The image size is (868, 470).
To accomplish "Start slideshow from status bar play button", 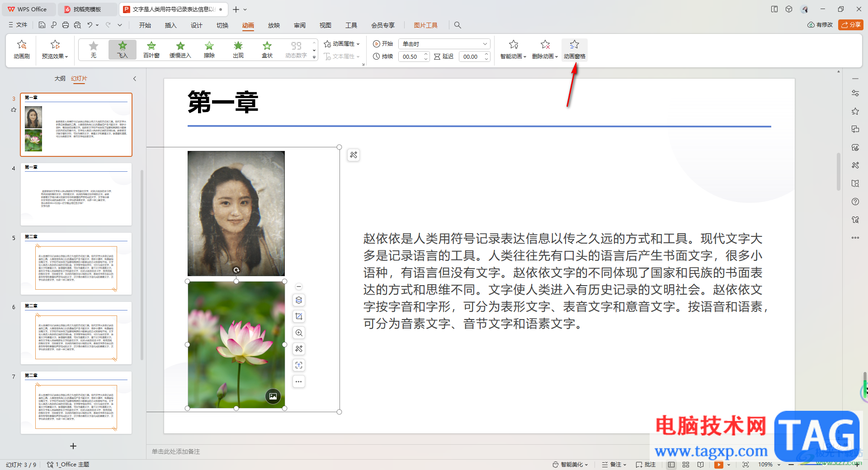I will pos(719,465).
